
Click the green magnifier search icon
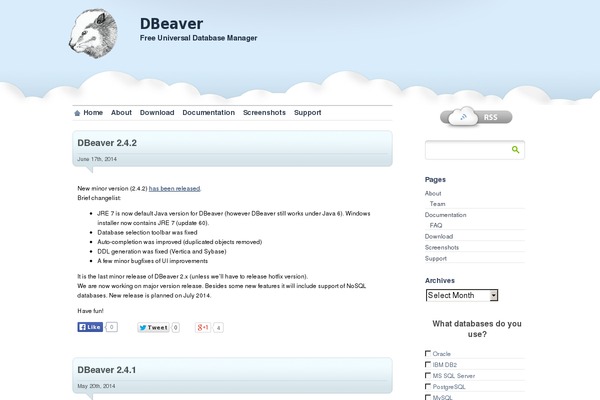click(515, 150)
